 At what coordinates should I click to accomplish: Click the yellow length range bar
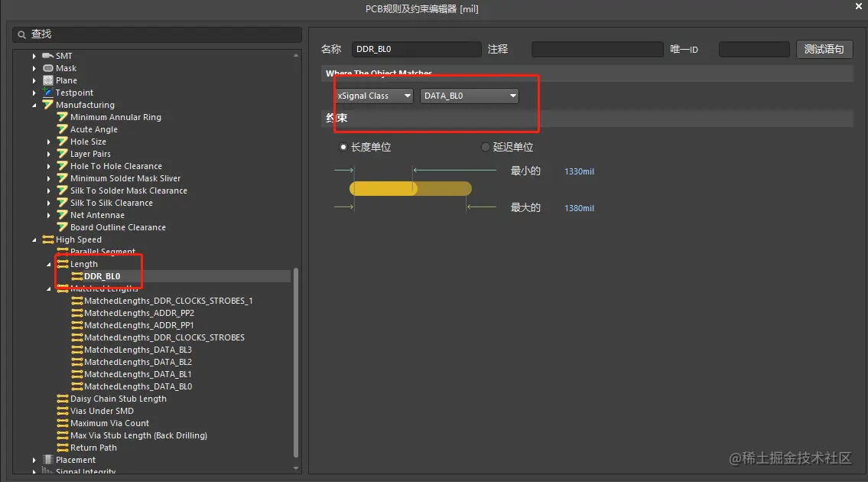coord(410,189)
